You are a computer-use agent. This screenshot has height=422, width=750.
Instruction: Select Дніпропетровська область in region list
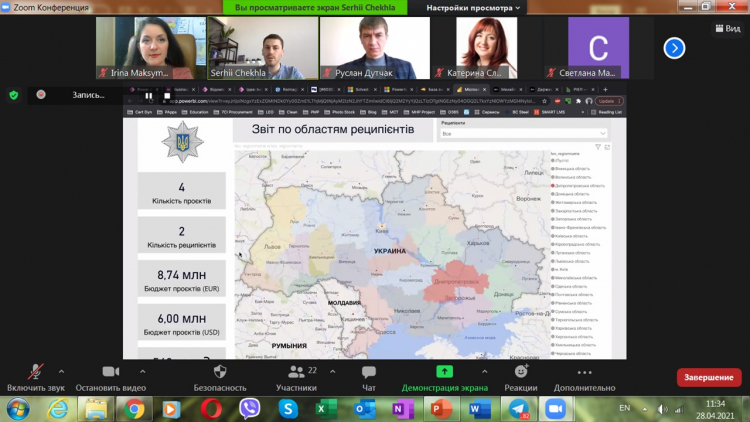tap(578, 186)
